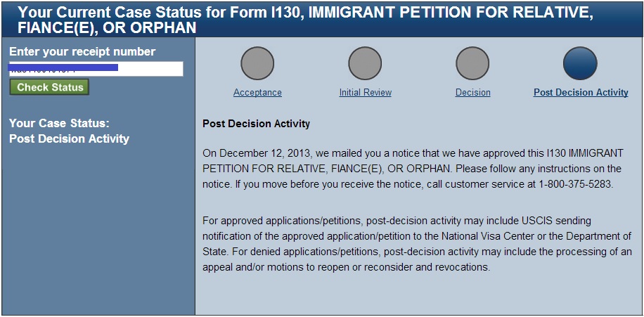Image resolution: width=644 pixels, height=317 pixels.
Task: Click the bold Post Decision Activity heading
Action: tap(257, 124)
